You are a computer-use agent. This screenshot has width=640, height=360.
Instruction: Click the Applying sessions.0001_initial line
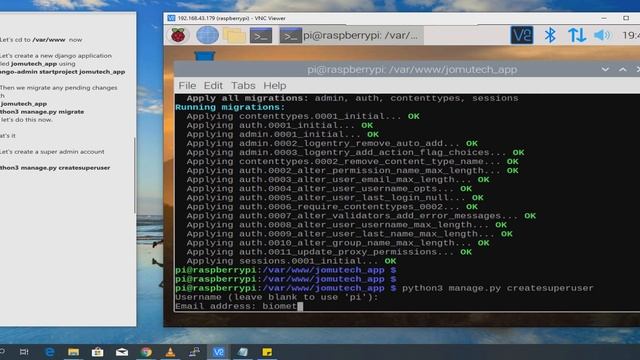tap(291, 261)
